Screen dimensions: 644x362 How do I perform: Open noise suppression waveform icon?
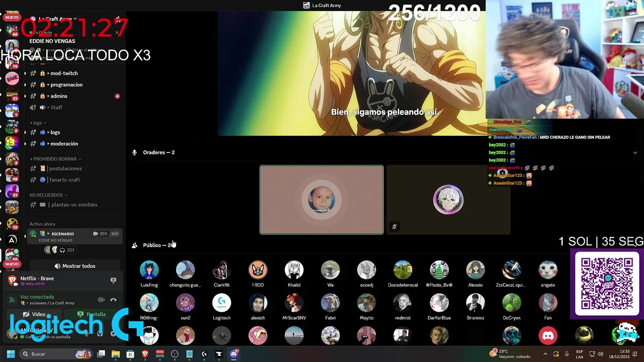point(101,300)
